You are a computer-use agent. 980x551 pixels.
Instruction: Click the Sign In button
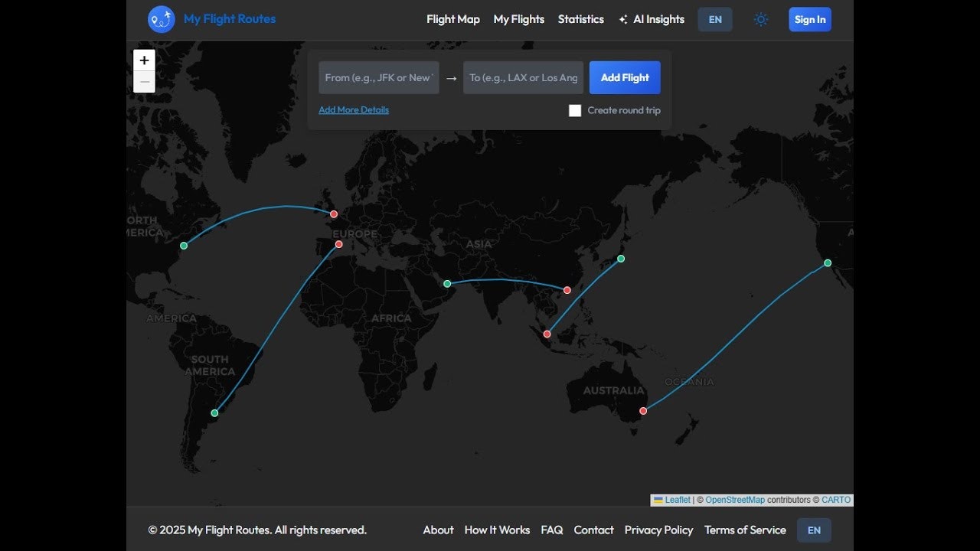click(x=810, y=19)
